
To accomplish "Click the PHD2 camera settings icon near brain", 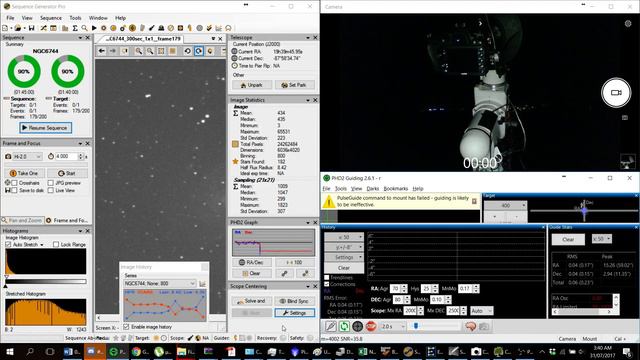I will tap(484, 327).
